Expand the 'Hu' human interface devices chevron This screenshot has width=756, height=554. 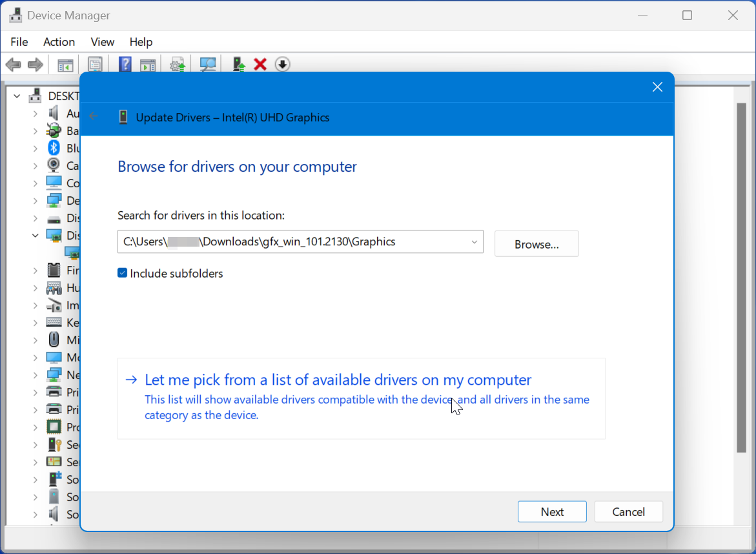(36, 288)
